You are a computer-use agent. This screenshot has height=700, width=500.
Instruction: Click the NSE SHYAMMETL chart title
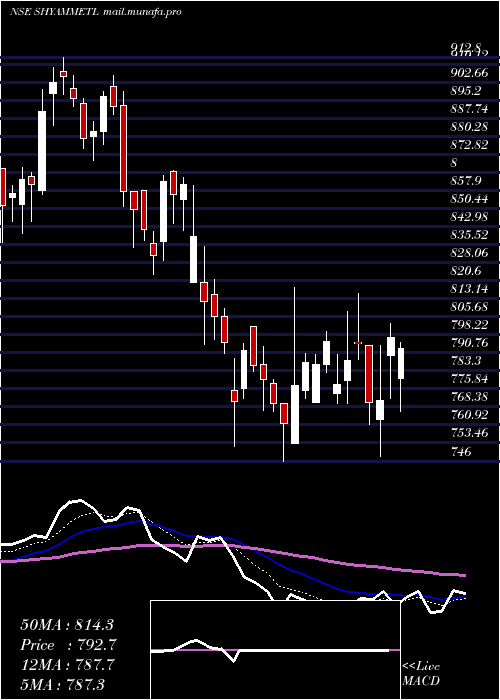95,12
